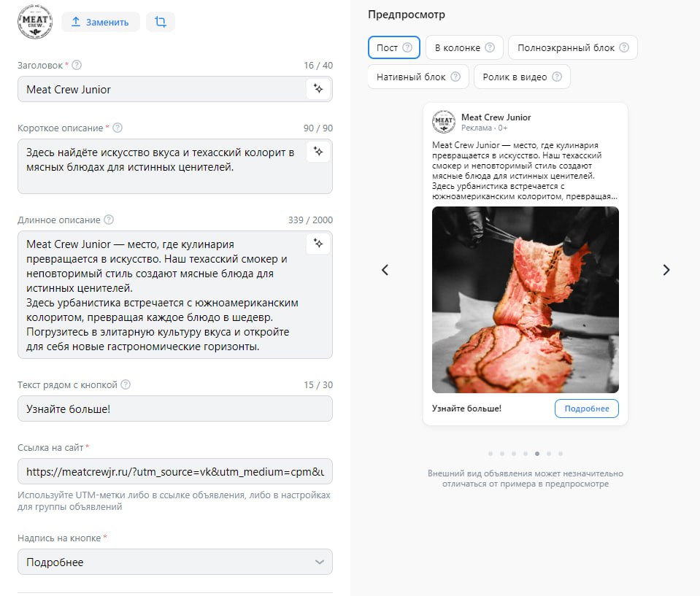Click Meat Crew Junior title in preview
Viewport: 700px width, 596px height.
(496, 117)
